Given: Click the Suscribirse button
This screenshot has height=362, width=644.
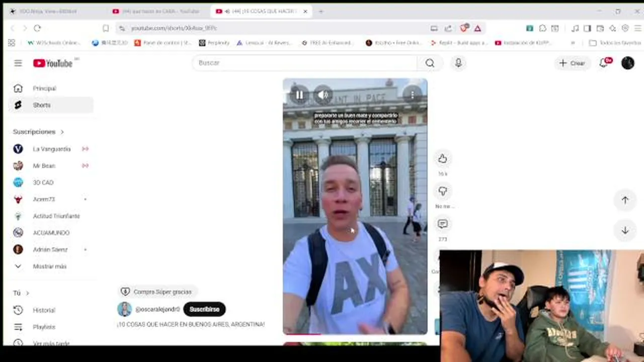Looking at the screenshot, I should 204,309.
